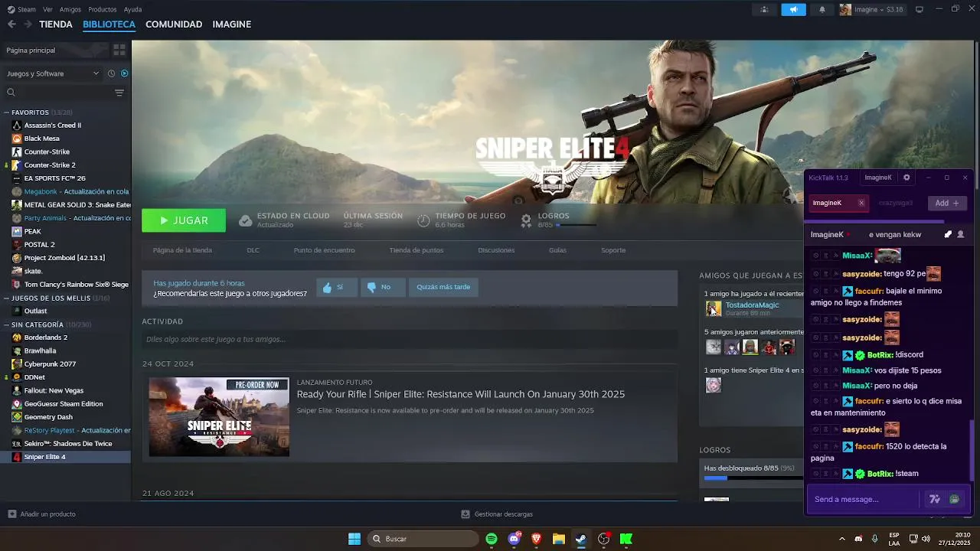This screenshot has width=980, height=551.
Task: Open the Punto de encuentro tab
Action: click(x=324, y=250)
